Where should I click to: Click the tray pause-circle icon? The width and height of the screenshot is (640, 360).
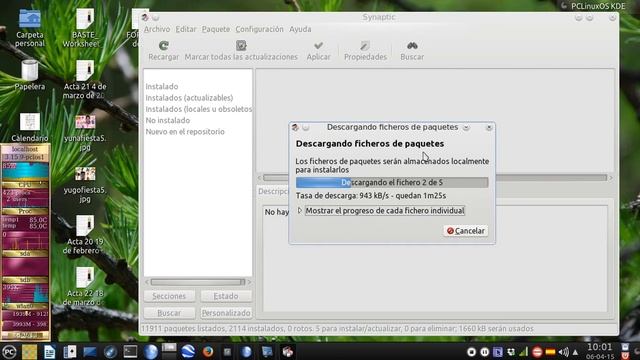[x=484, y=352]
